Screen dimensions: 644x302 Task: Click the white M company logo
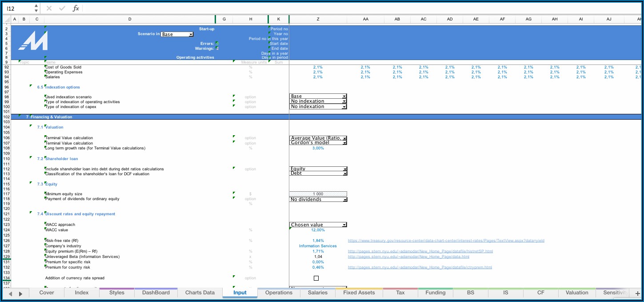[33, 42]
